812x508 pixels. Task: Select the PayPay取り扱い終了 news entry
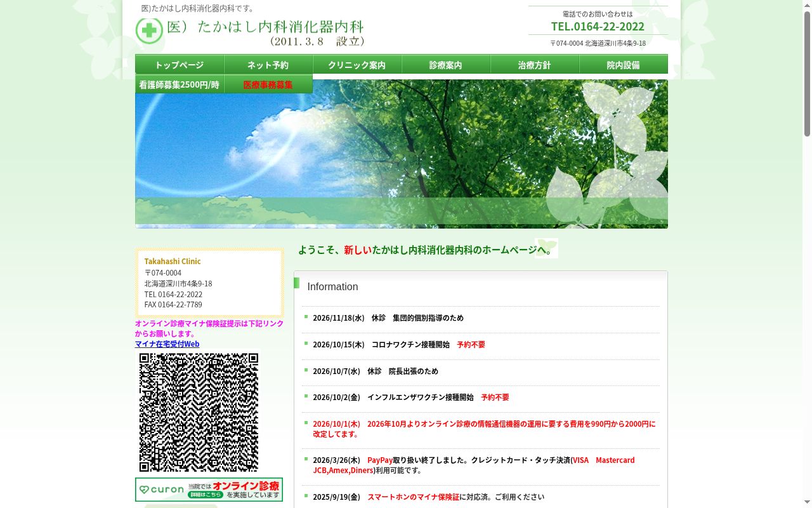tap(474, 465)
